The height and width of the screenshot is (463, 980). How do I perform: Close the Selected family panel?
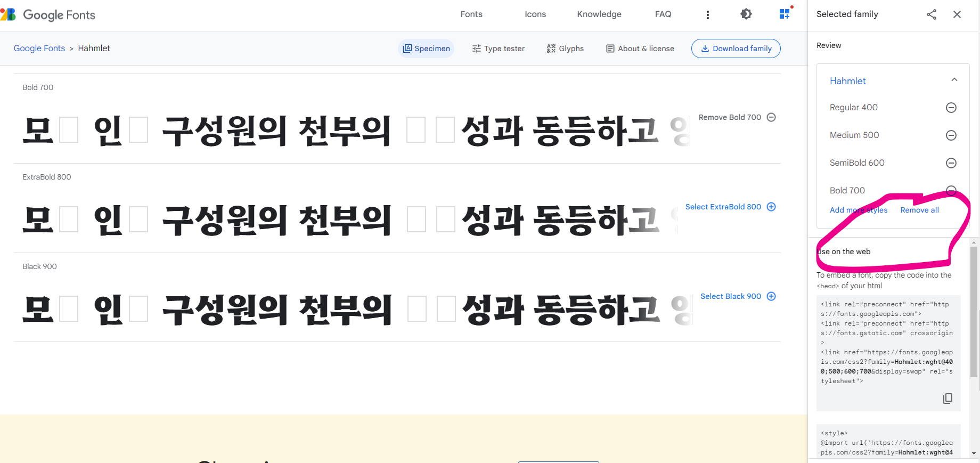957,14
